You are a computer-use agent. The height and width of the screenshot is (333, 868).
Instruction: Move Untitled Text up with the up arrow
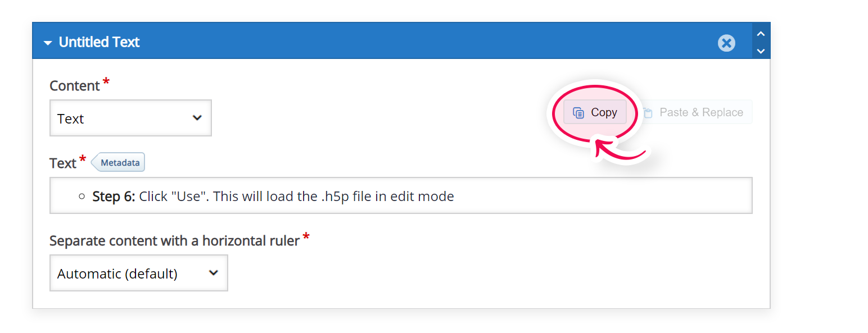pyautogui.click(x=761, y=34)
